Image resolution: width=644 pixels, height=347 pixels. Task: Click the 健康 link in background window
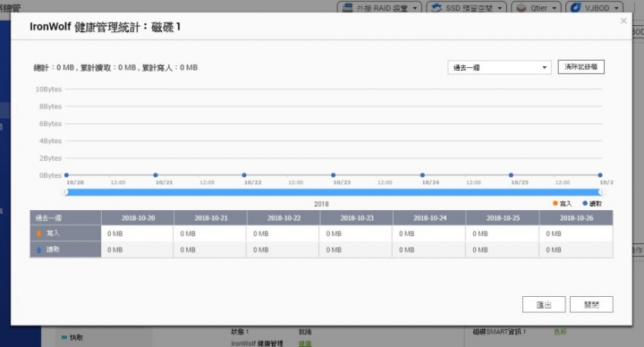coord(305,343)
